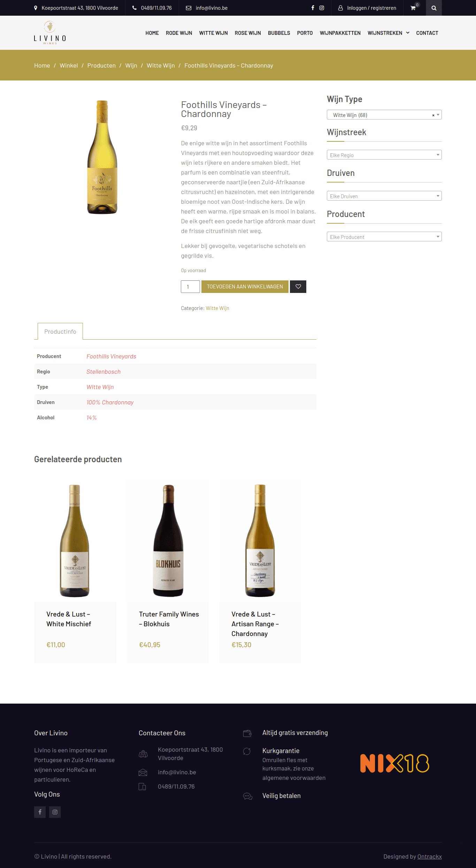
Task: Click the Livino Wines logo
Action: (x=50, y=33)
